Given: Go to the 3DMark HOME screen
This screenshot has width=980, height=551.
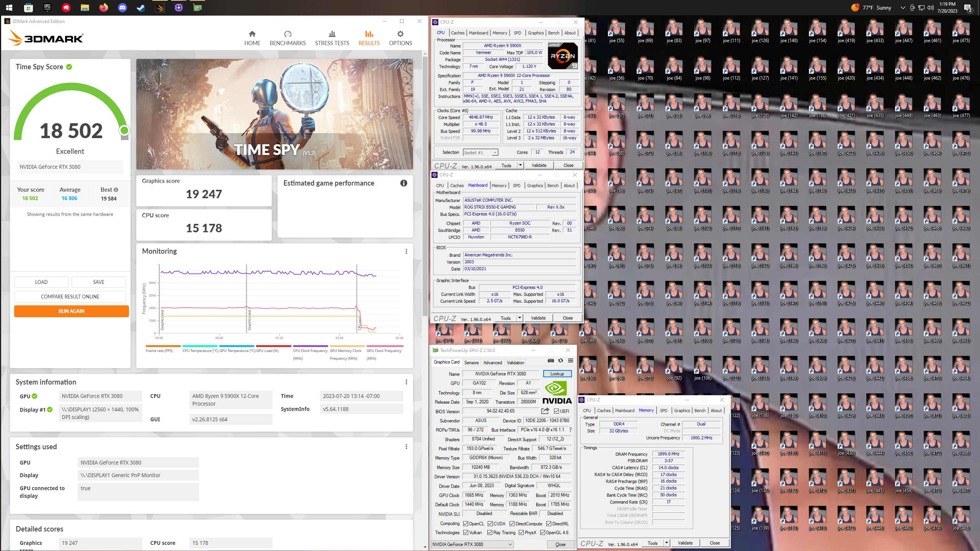Looking at the screenshot, I should (252, 38).
